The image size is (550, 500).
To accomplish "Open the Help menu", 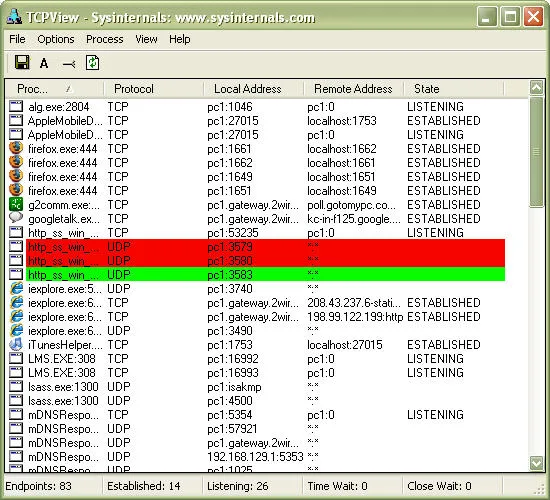I will coord(180,39).
